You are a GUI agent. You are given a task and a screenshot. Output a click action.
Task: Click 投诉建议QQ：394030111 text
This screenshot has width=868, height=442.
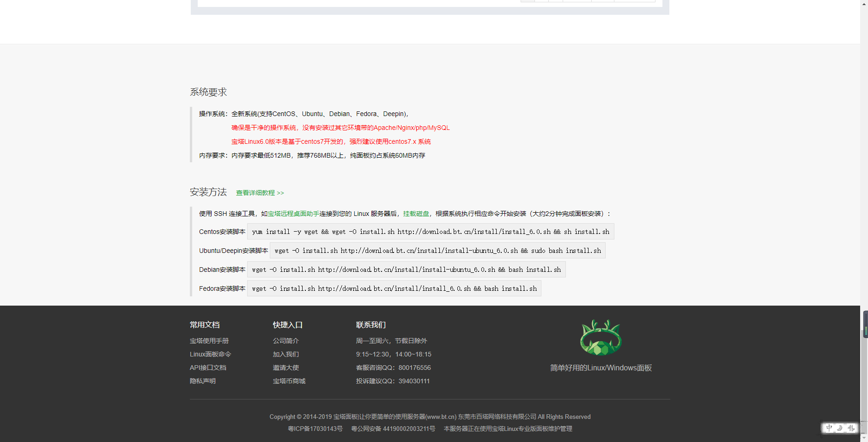393,381
